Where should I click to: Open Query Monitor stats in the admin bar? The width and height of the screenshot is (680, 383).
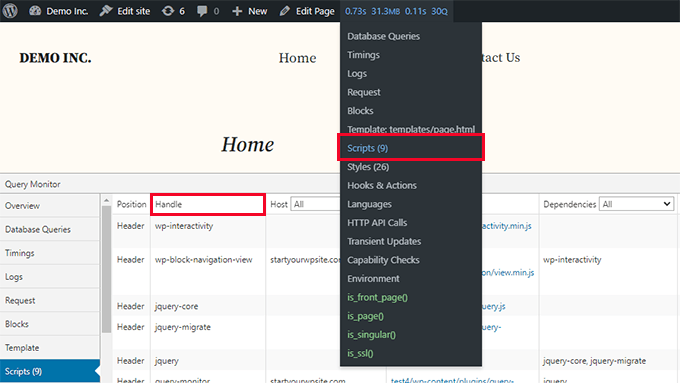coord(396,11)
